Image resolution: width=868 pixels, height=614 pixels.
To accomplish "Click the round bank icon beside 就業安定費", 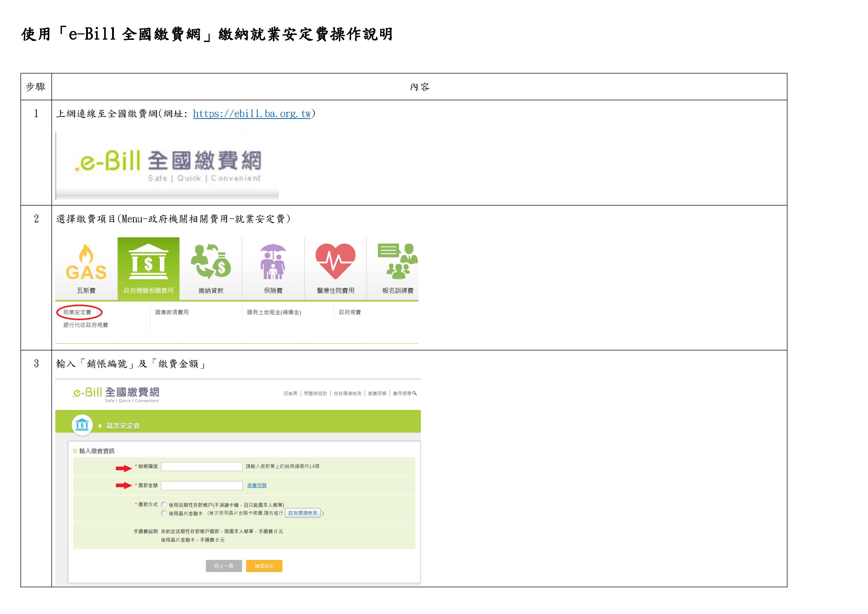I will click(82, 425).
